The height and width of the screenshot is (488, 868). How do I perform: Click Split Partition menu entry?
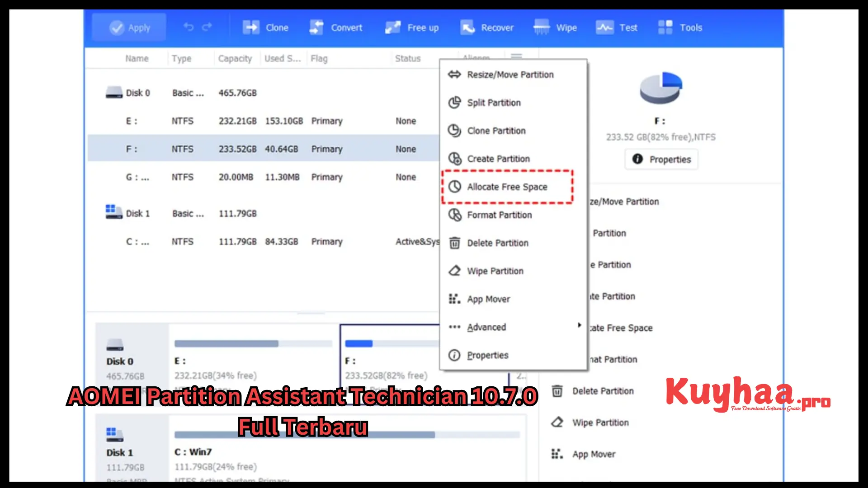(x=494, y=103)
